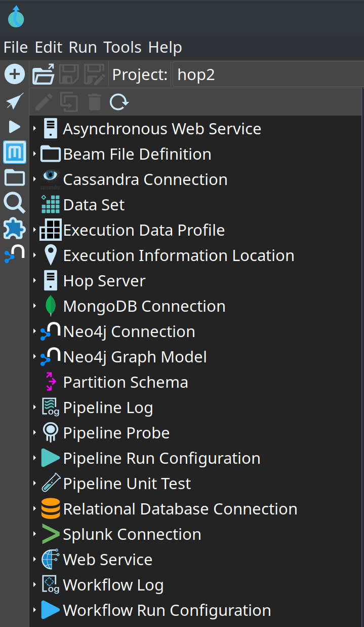This screenshot has width=364, height=627.
Task: Open the Project dropdown showing hop2
Action: 267,75
